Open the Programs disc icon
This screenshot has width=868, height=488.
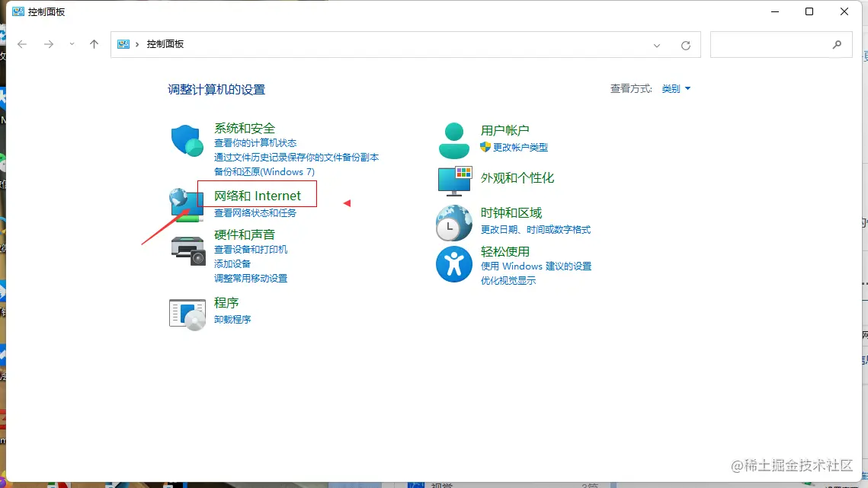187,314
